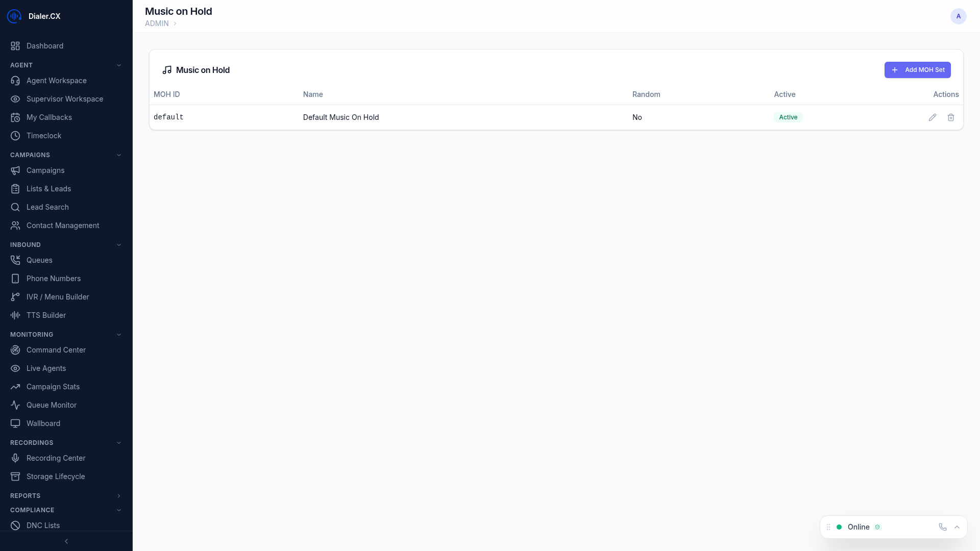Open the ADMIN breadcrumb link

tap(156, 23)
